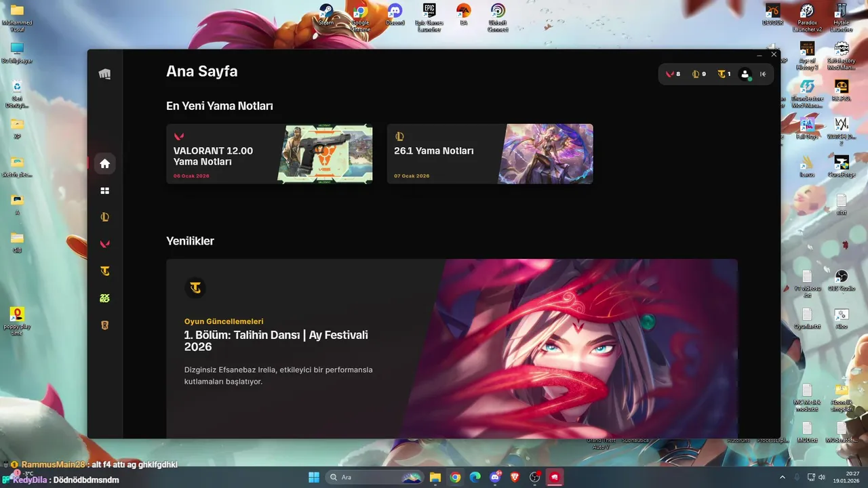This screenshot has height=488, width=868.
Task: Open Teamfight Tactics from the sidebar
Action: [104, 271]
